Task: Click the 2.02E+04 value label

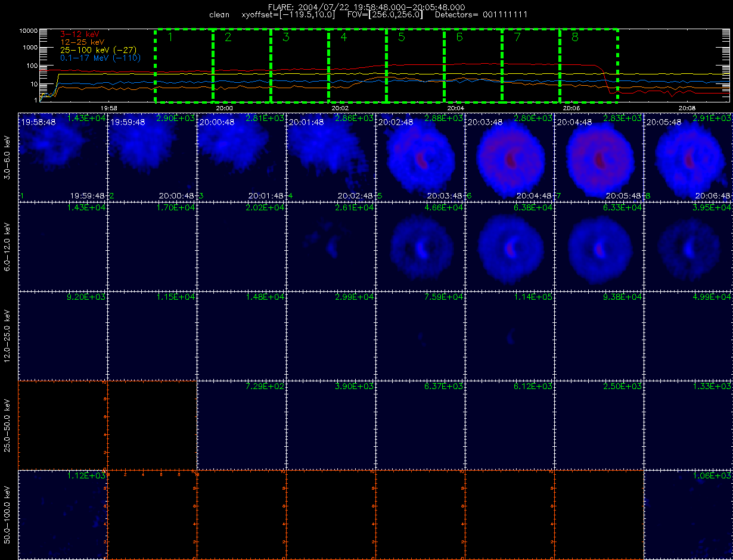Action: click(265, 207)
